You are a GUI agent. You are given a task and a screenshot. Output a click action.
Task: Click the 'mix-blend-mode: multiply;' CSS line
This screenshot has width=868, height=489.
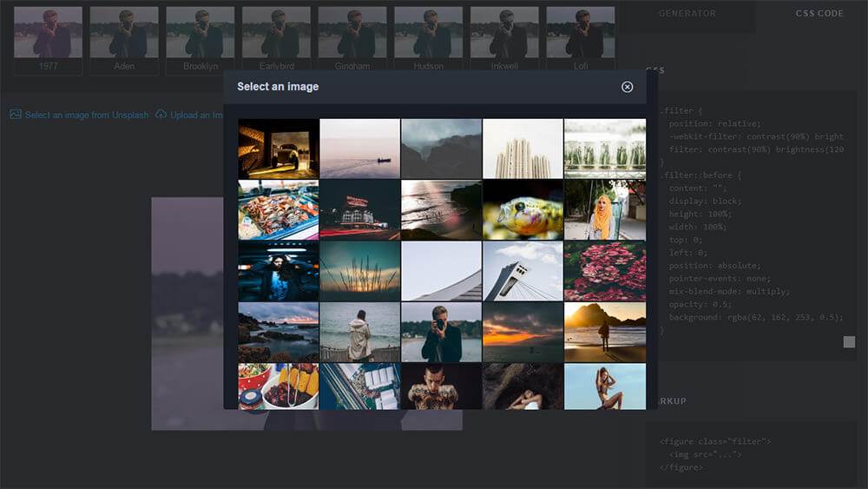729,291
